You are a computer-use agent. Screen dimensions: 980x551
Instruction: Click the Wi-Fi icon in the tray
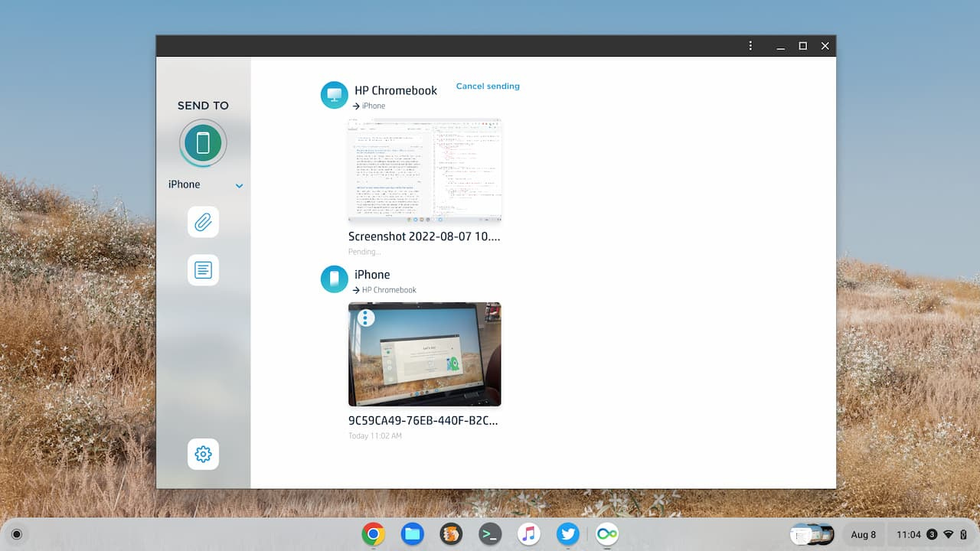click(x=949, y=534)
